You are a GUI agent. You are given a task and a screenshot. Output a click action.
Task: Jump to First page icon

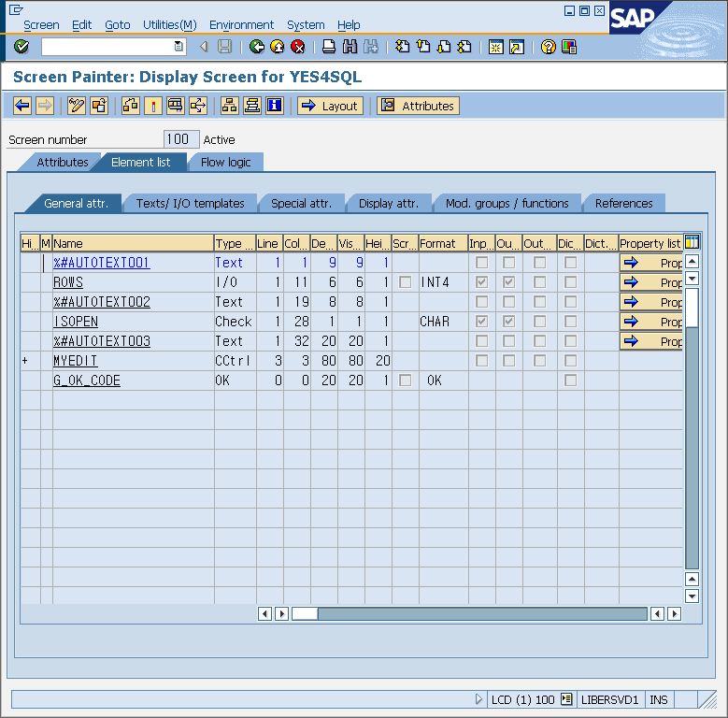[403, 47]
